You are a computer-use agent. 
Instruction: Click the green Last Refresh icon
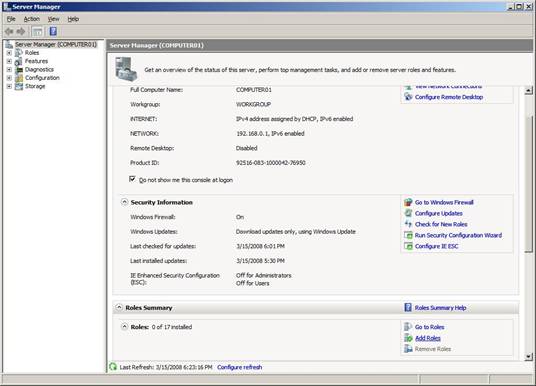pos(113,367)
